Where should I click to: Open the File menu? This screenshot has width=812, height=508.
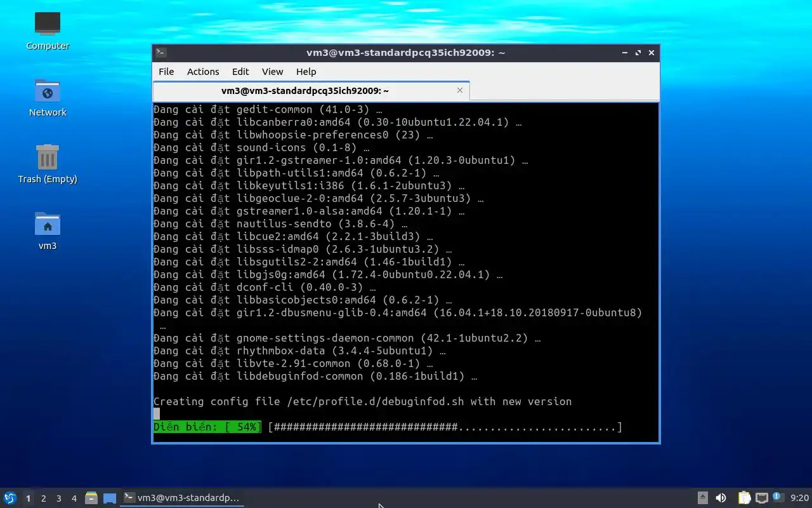pos(166,72)
